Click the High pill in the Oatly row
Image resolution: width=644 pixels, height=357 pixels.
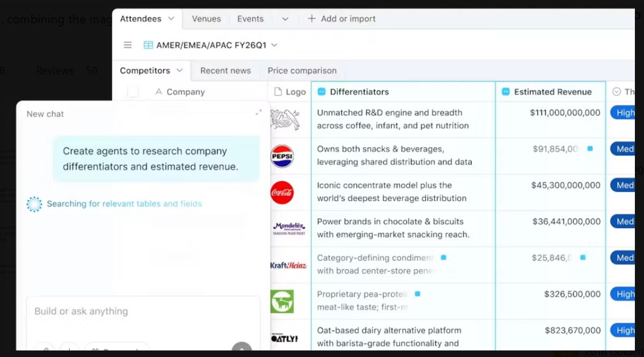[623, 330]
